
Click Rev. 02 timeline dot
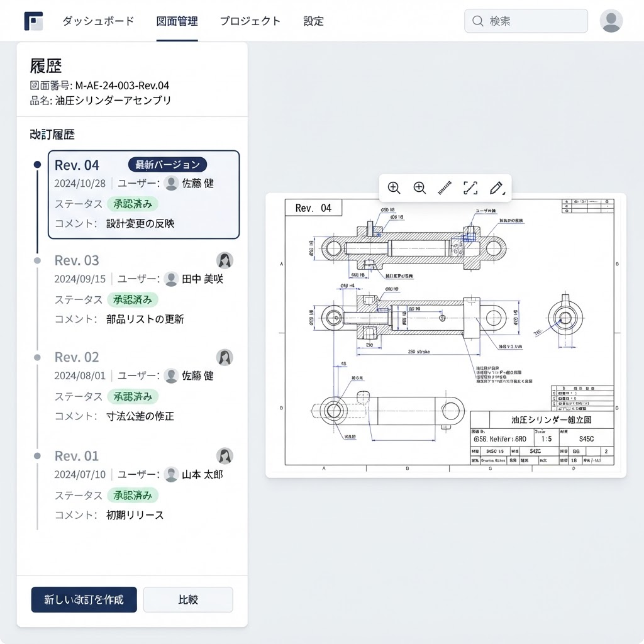(37, 357)
